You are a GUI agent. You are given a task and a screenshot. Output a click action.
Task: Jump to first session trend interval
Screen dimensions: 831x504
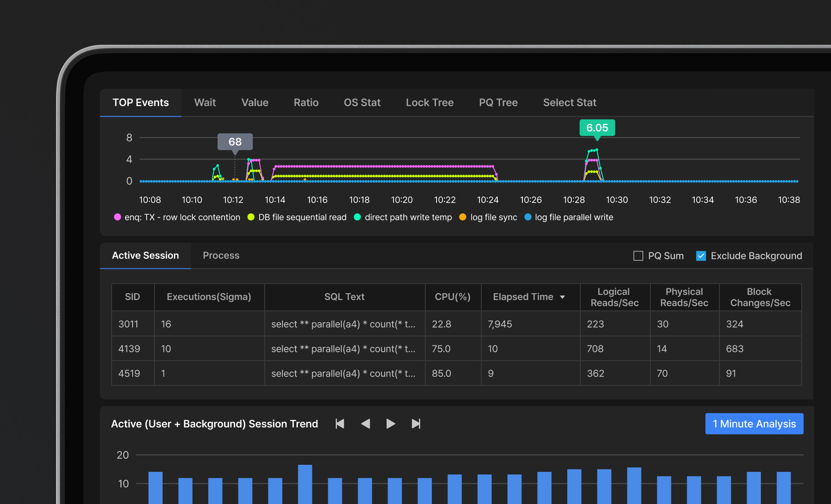click(340, 424)
